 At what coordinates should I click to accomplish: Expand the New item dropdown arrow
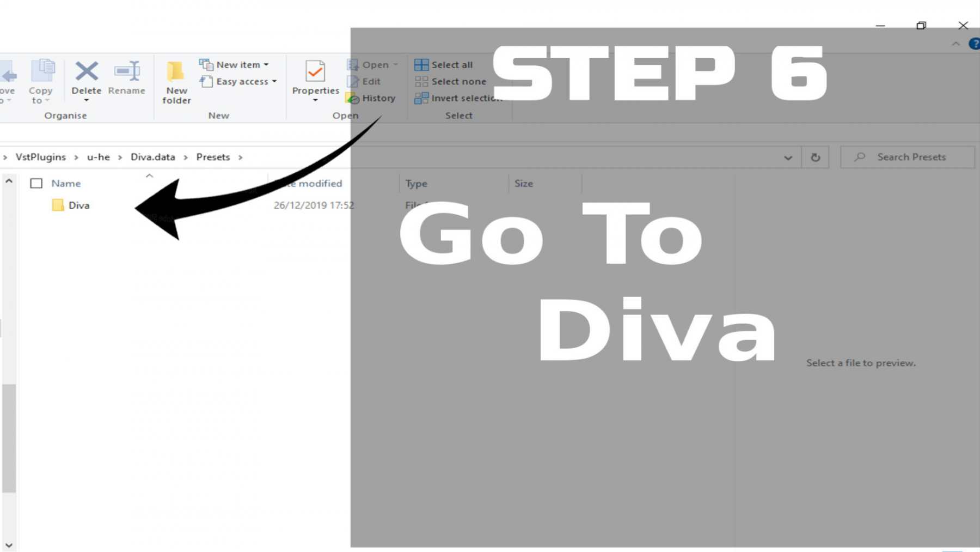266,64
